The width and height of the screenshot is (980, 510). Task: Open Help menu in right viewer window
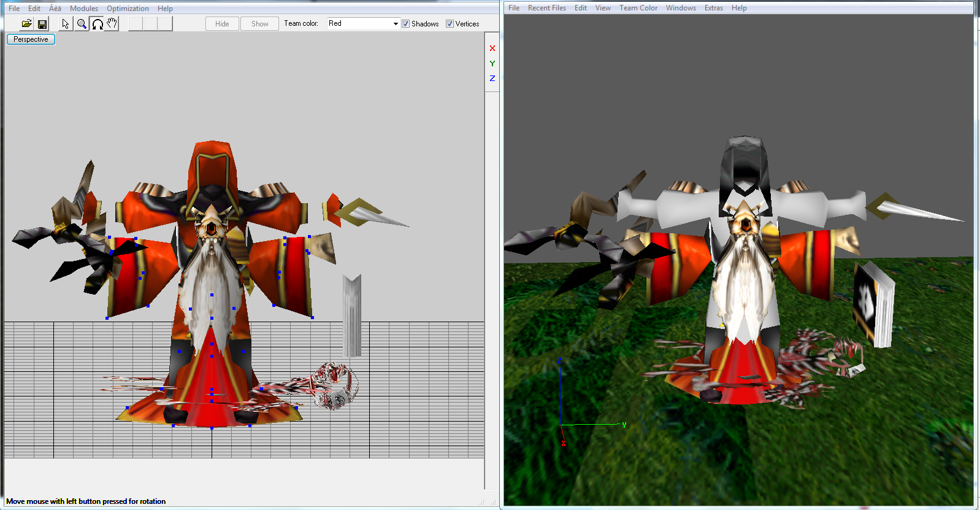click(739, 8)
